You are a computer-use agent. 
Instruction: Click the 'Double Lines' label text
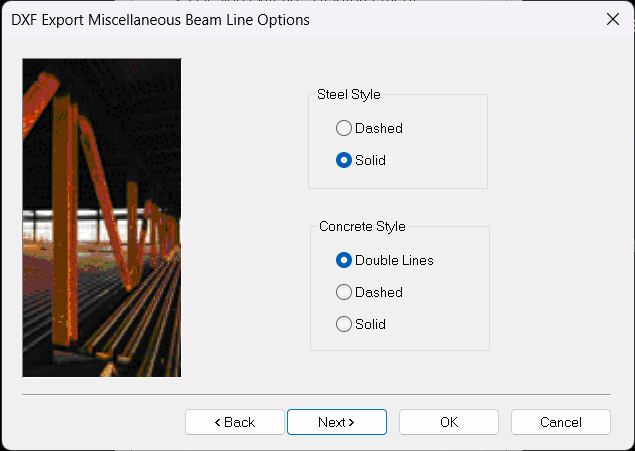click(394, 260)
